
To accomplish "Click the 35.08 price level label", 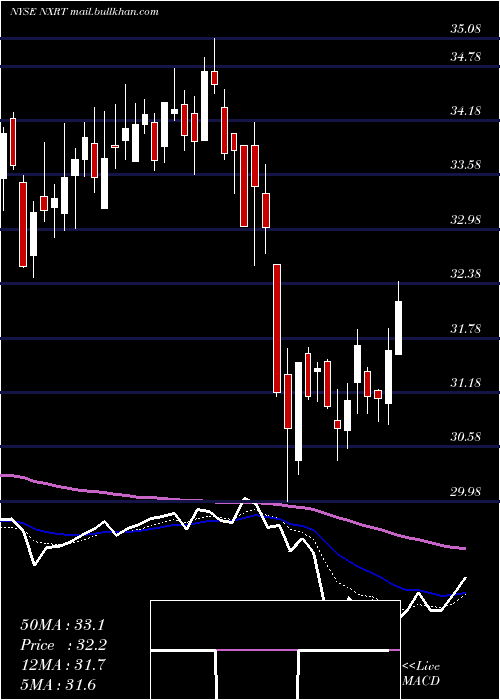I will [x=465, y=29].
